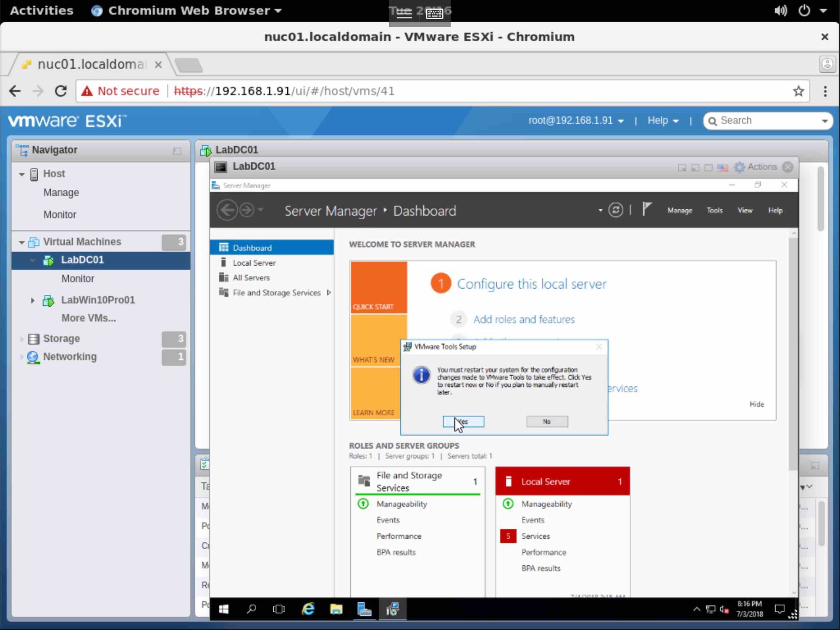This screenshot has width=840, height=630.
Task: Click Manageability under Local Server tile
Action: (546, 504)
